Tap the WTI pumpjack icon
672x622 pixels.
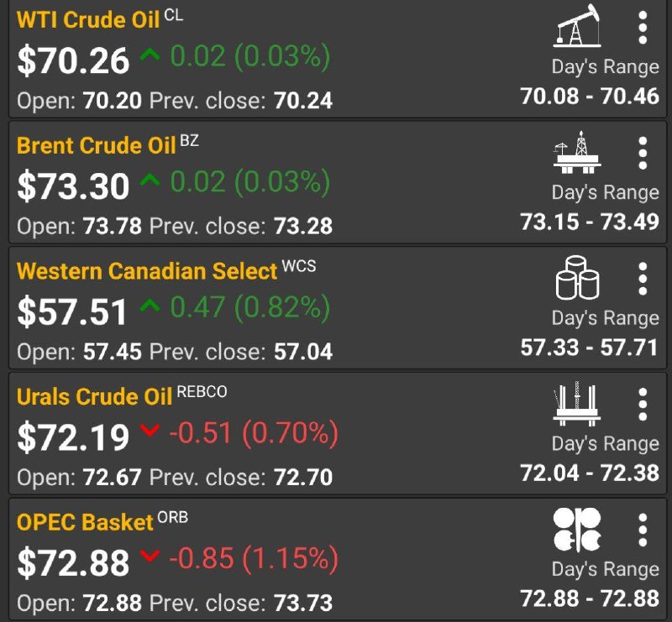577,25
